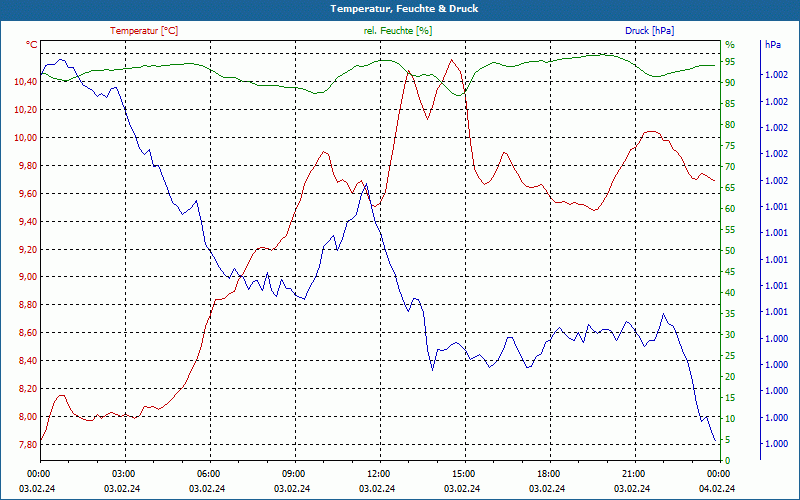Click temperature axis value '8,20'
This screenshot has height=500, width=800.
pos(28,389)
